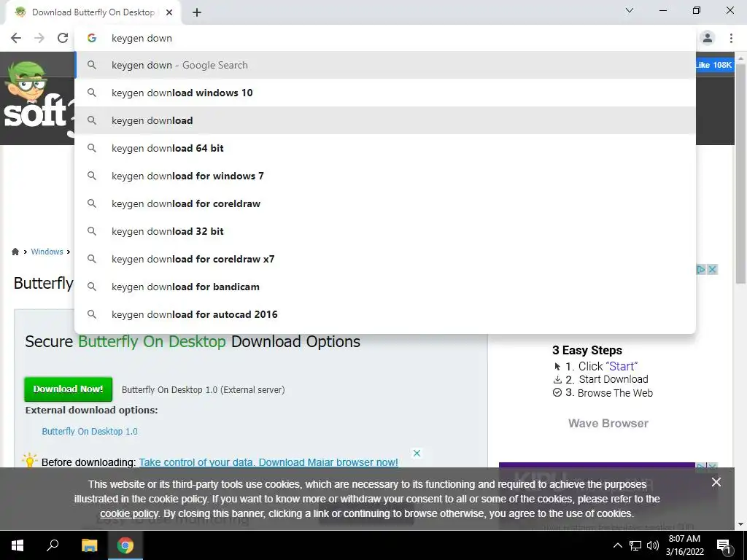Image resolution: width=747 pixels, height=560 pixels.
Task: Open the cookie policy link in banner
Action: point(128,513)
